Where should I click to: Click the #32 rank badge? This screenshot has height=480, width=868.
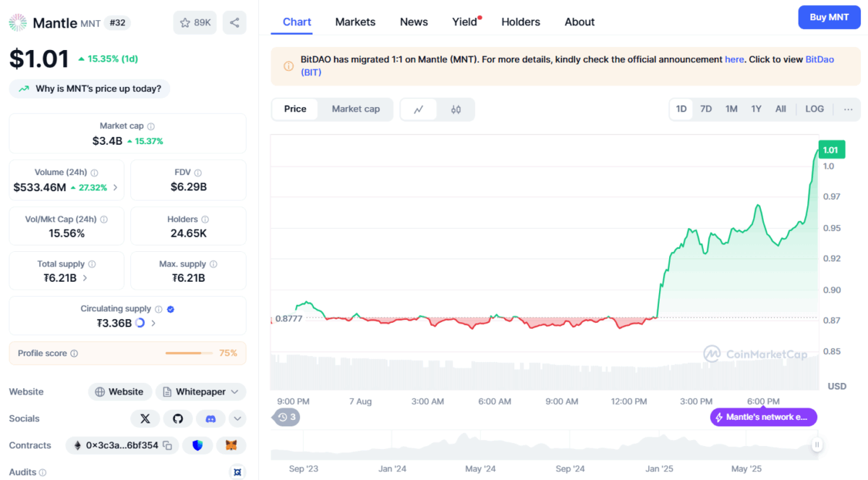tap(117, 22)
